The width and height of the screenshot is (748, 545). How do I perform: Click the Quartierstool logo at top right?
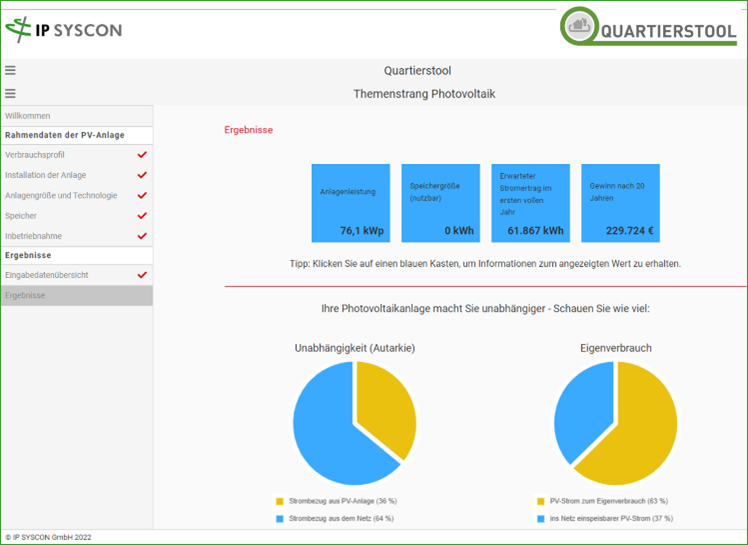pyautogui.click(x=648, y=29)
